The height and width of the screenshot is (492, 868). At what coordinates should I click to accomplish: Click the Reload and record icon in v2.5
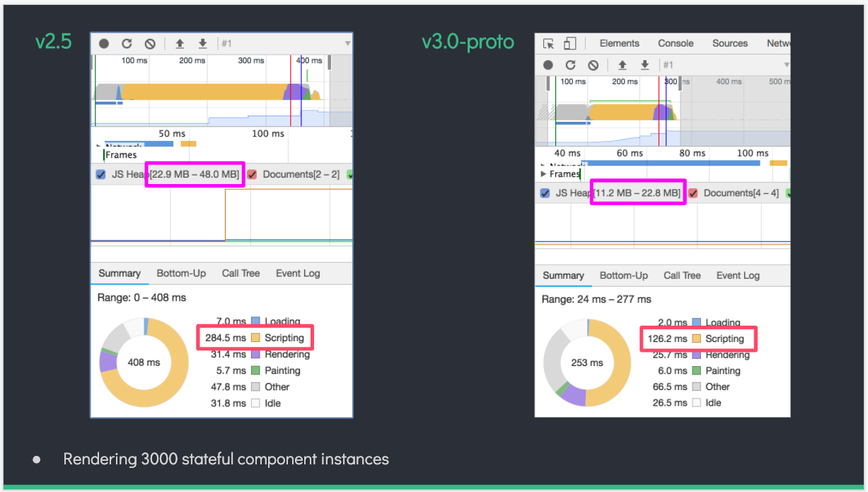coord(127,43)
